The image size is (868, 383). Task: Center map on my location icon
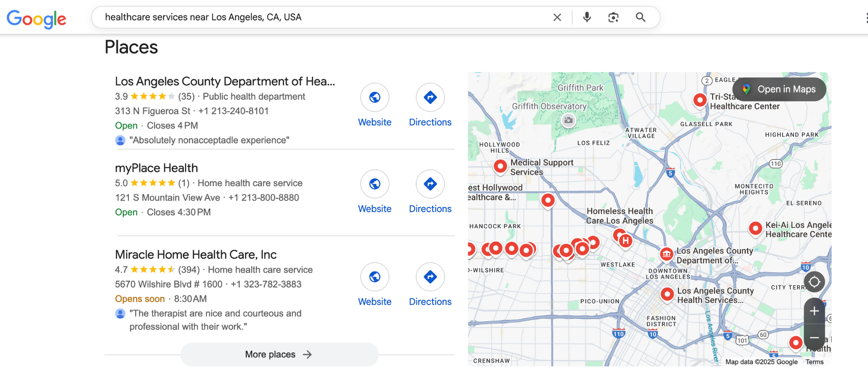[814, 282]
